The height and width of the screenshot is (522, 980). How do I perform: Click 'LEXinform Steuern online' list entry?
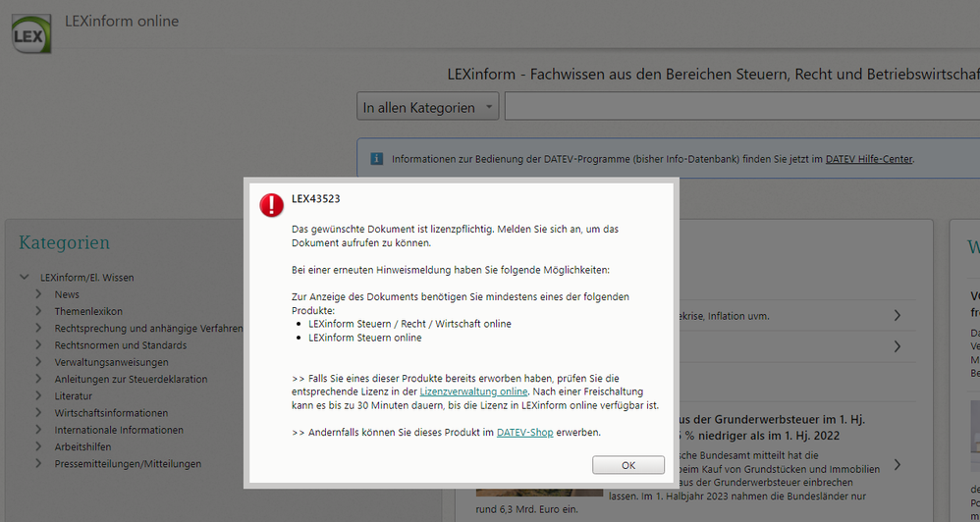click(x=365, y=338)
